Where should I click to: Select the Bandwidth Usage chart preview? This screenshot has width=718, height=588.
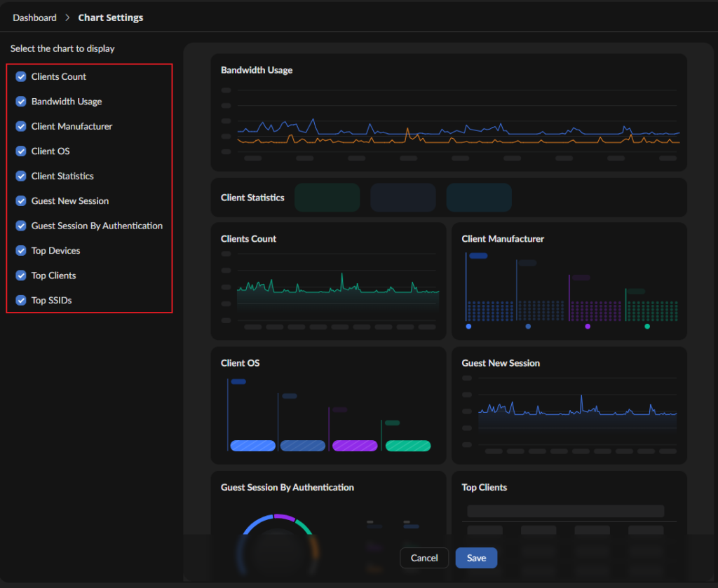(449, 113)
